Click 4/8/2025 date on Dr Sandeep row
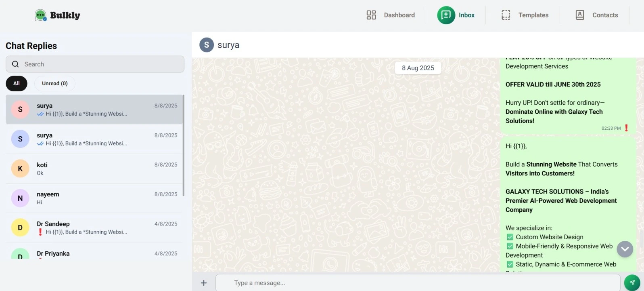This screenshot has width=644, height=291. [166, 224]
